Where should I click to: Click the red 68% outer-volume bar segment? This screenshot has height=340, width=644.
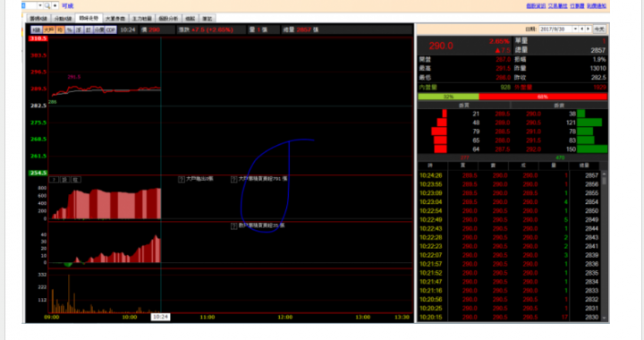(x=543, y=97)
